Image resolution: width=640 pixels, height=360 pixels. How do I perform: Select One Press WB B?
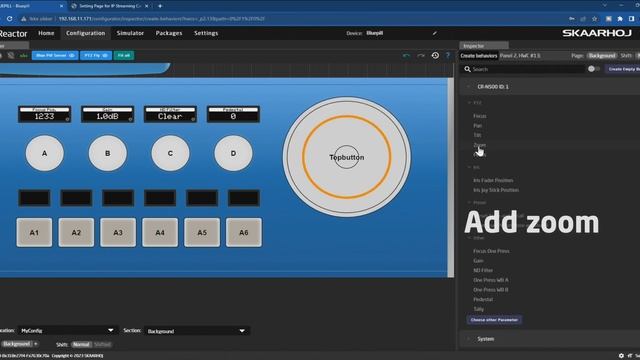(x=491, y=290)
